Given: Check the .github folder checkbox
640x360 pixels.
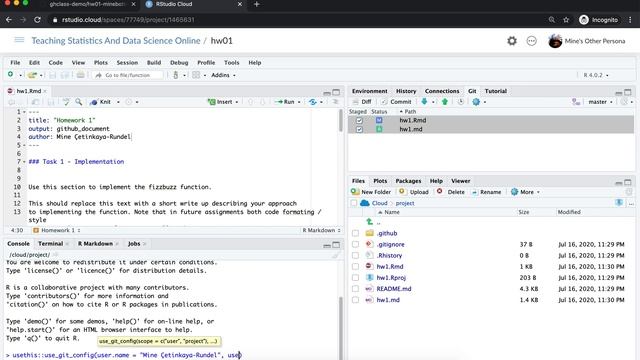Looking at the screenshot, I should (x=356, y=233).
